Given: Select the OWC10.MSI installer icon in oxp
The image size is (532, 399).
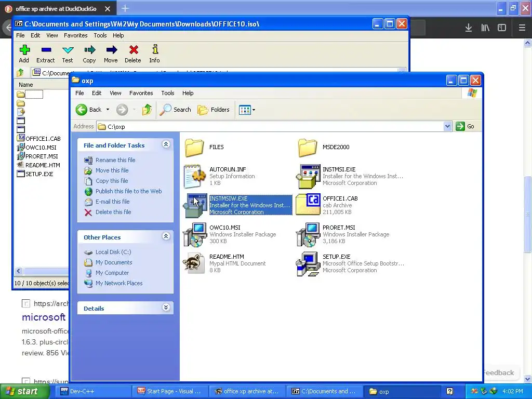Looking at the screenshot, I should (x=195, y=234).
